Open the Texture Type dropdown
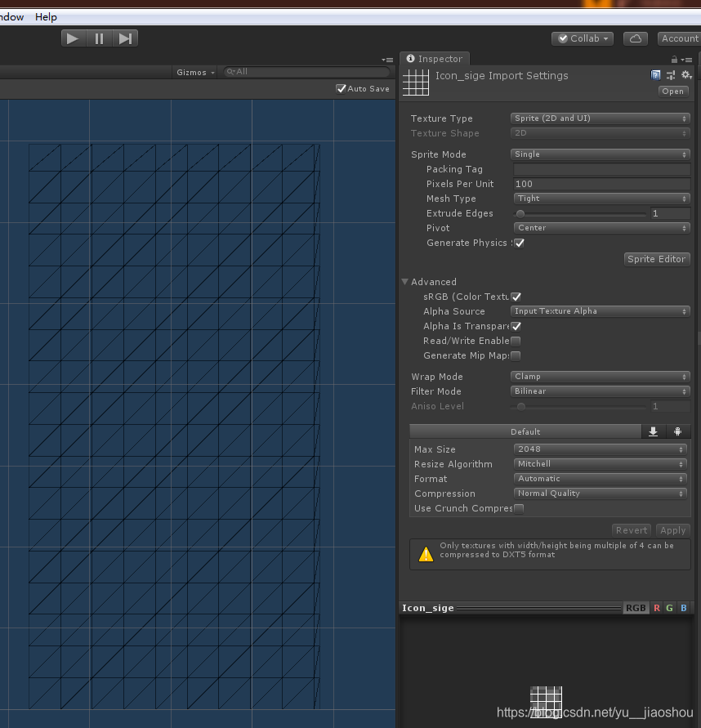 (x=601, y=118)
